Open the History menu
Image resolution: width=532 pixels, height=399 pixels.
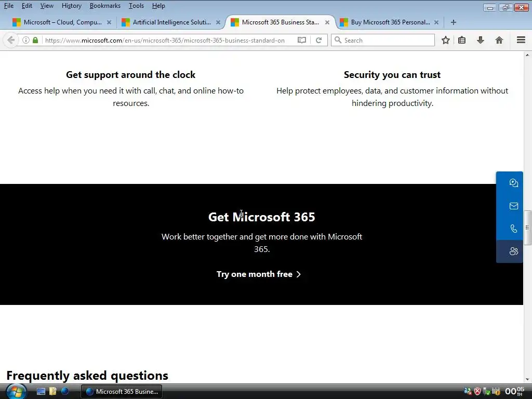72,6
